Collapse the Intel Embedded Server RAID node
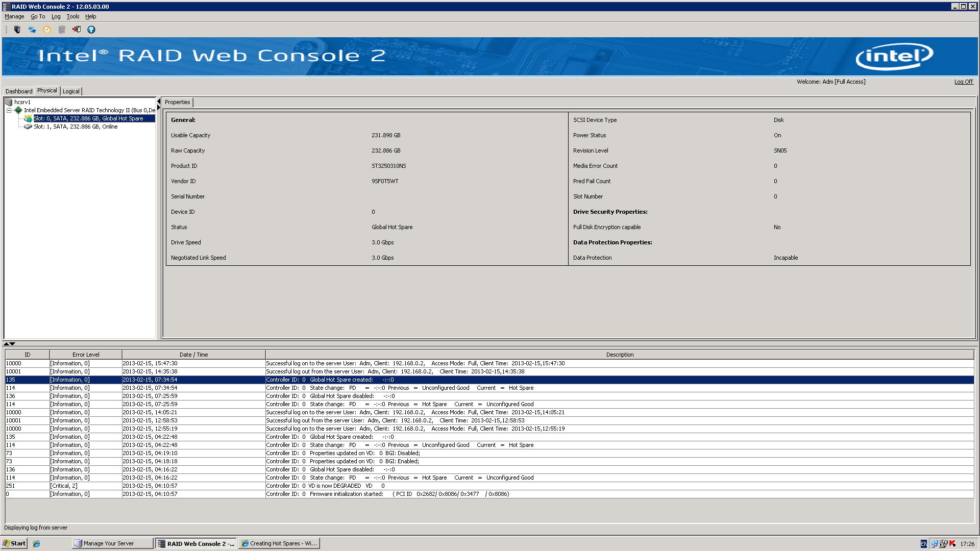This screenshot has width=980, height=551. 9,110
